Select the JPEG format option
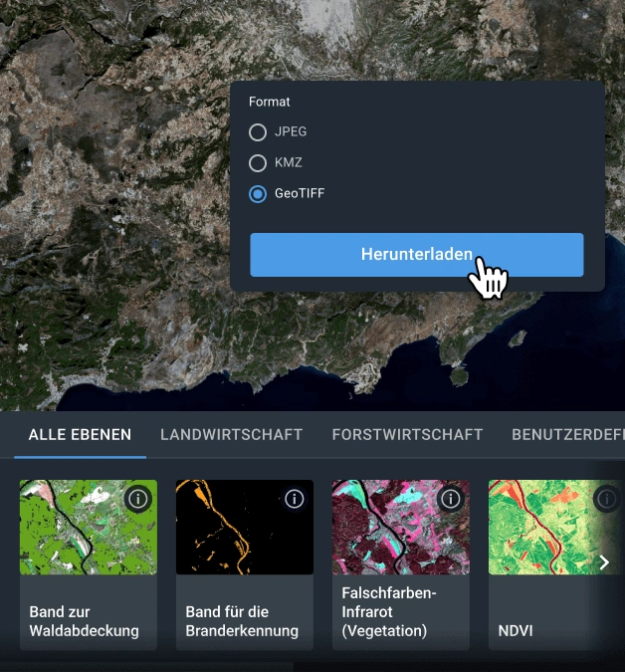 pos(258,132)
